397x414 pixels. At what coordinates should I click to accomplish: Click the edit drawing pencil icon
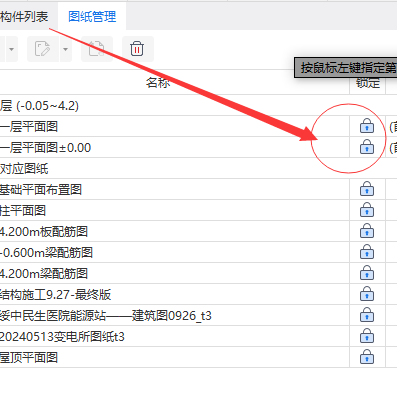pyautogui.click(x=42, y=49)
